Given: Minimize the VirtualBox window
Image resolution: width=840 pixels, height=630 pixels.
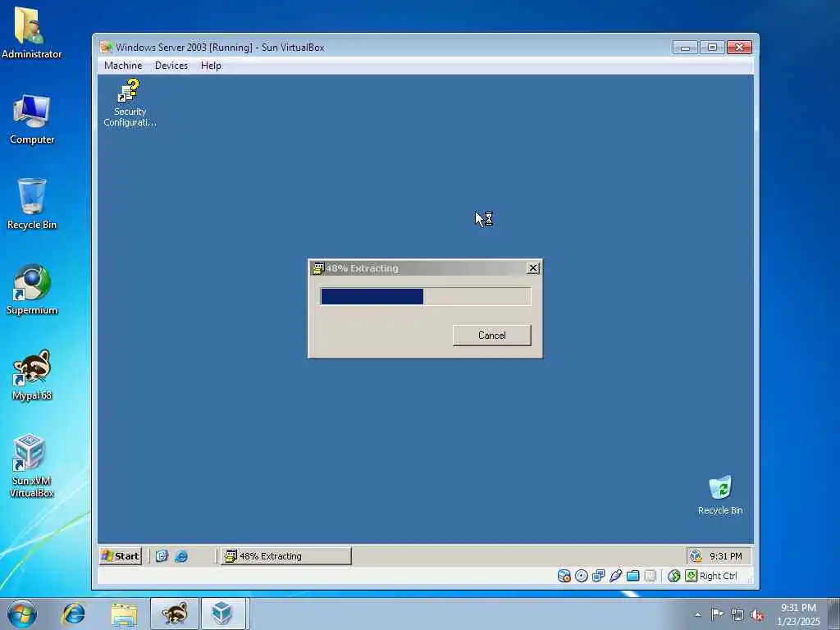Looking at the screenshot, I should 685,47.
